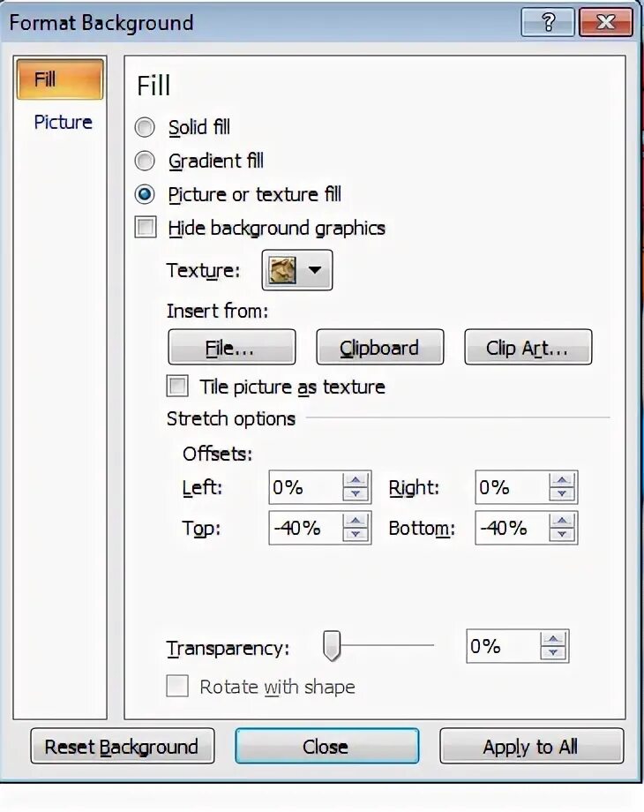Viewport: 644px width, 812px height.
Task: Check Tile picture as texture
Action: pyautogui.click(x=177, y=387)
